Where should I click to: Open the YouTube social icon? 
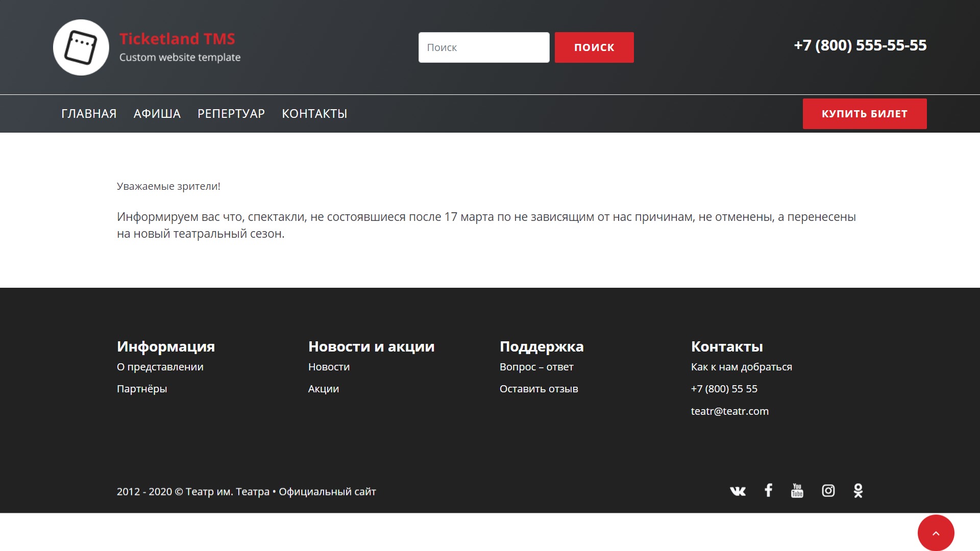[x=797, y=490]
